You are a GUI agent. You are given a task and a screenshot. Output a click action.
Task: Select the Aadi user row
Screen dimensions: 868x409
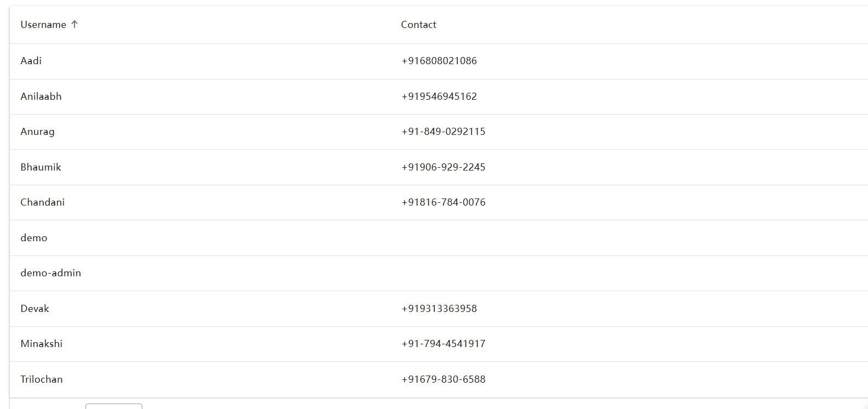[439, 61]
